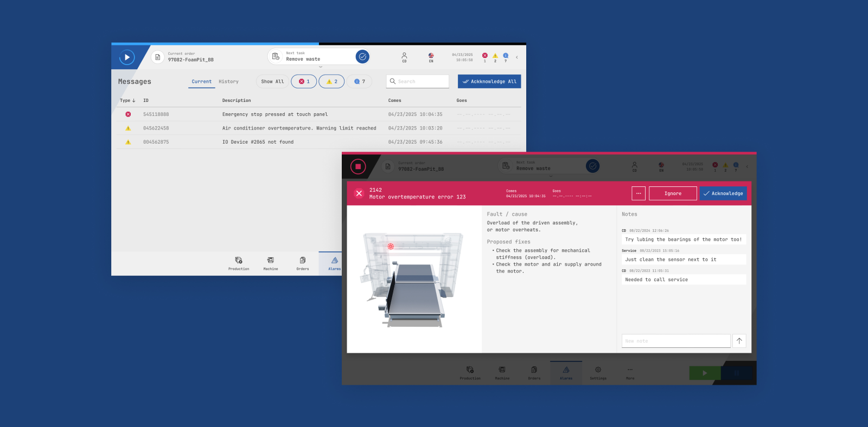Screen dimensions: 868x427
Task: Open the three-dots options menu in error banner
Action: pyautogui.click(x=639, y=193)
